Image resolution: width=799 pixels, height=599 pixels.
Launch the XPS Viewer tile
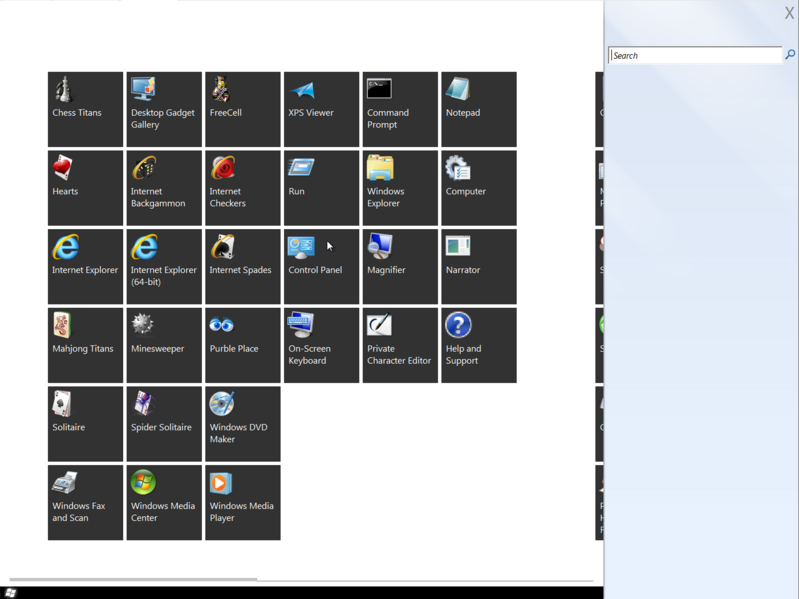322,110
